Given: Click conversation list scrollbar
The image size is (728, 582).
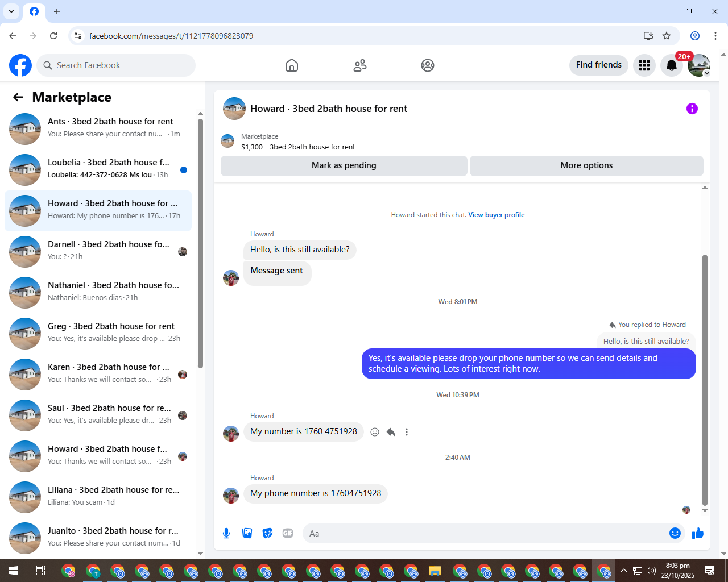Looking at the screenshot, I should [x=200, y=243].
